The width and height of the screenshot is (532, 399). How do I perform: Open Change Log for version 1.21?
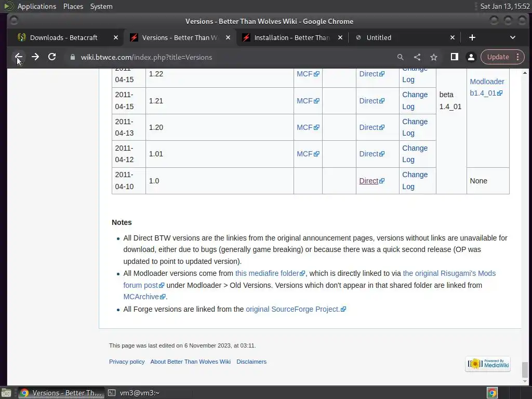click(415, 101)
